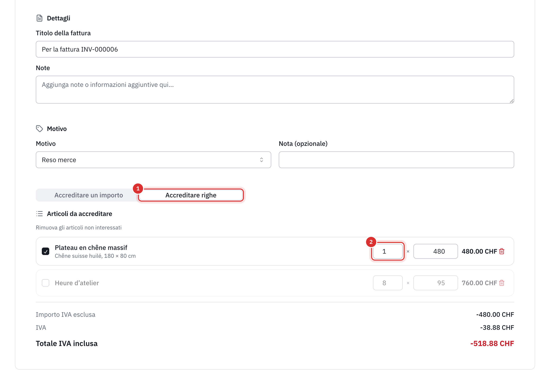The image size is (550, 392).
Task: Click the Motivo tag icon
Action: point(39,129)
